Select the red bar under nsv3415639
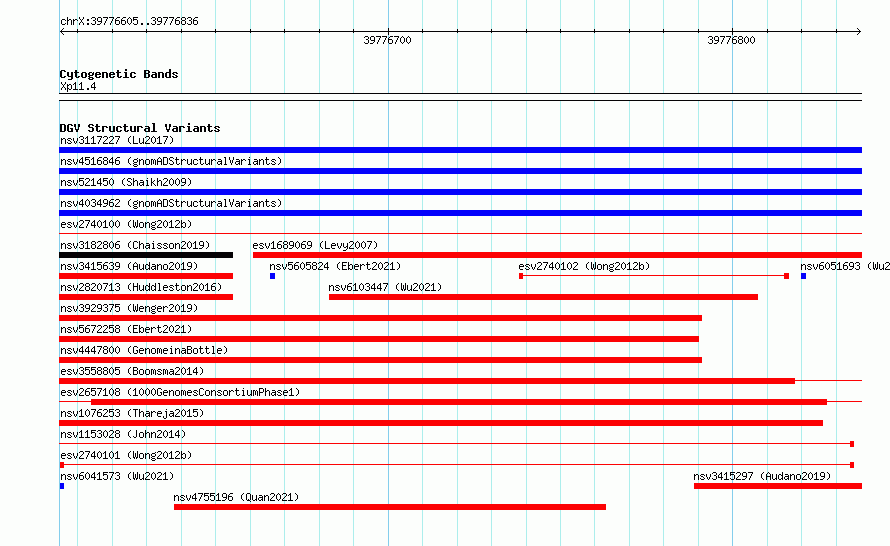 coord(146,276)
